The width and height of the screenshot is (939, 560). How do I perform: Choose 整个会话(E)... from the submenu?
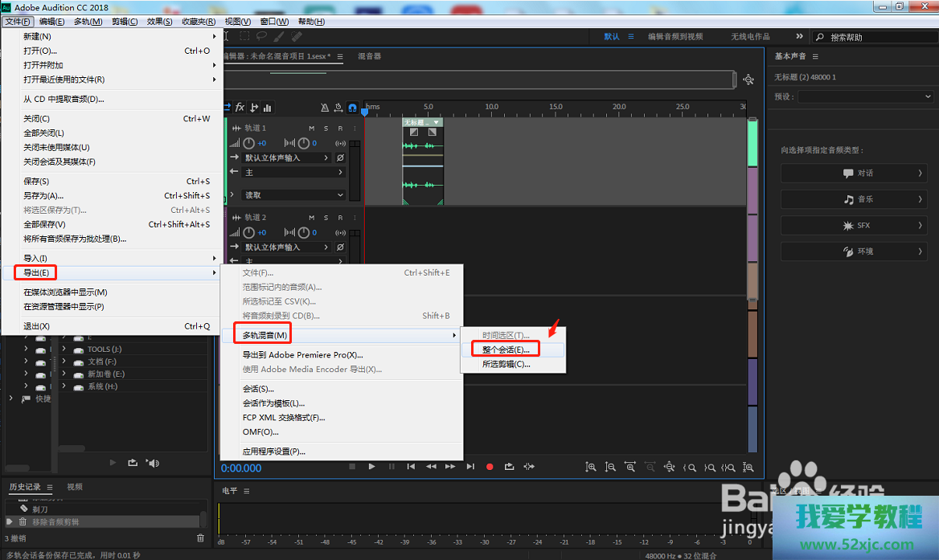(x=506, y=349)
